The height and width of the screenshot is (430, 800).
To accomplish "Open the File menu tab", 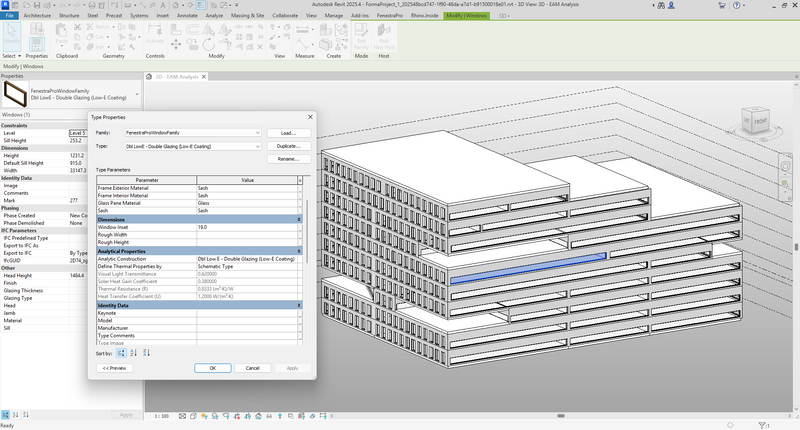I will [x=10, y=16].
